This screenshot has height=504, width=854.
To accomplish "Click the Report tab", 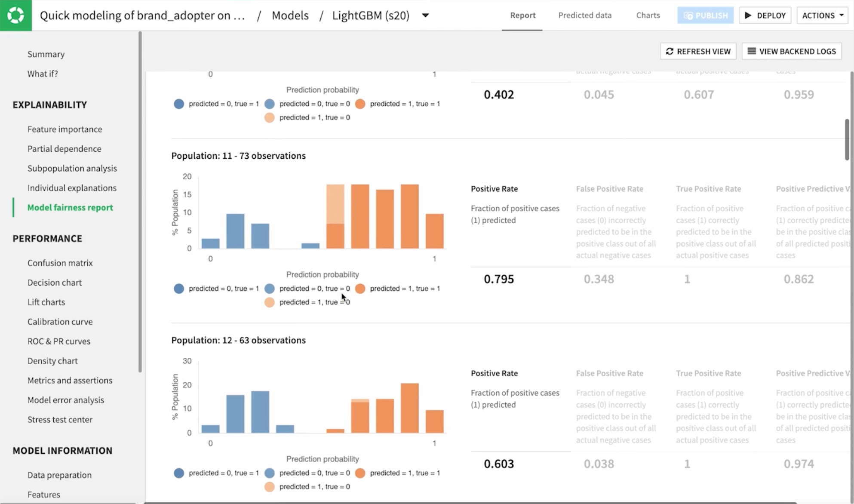I will point(522,15).
